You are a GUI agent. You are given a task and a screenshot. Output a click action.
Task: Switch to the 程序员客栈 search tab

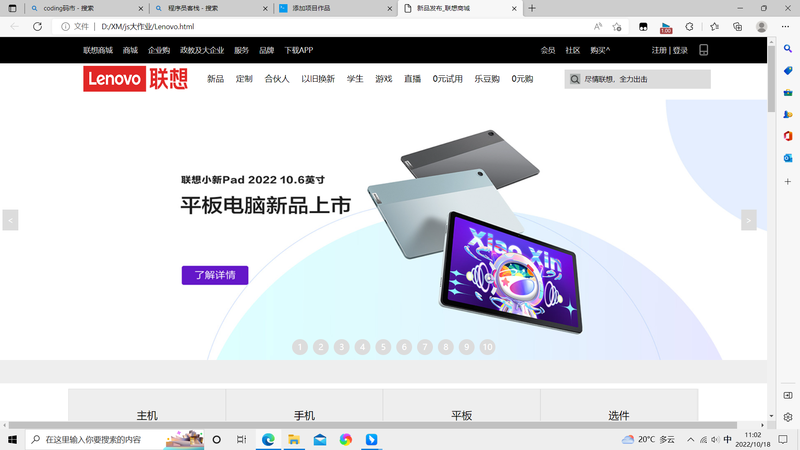210,8
